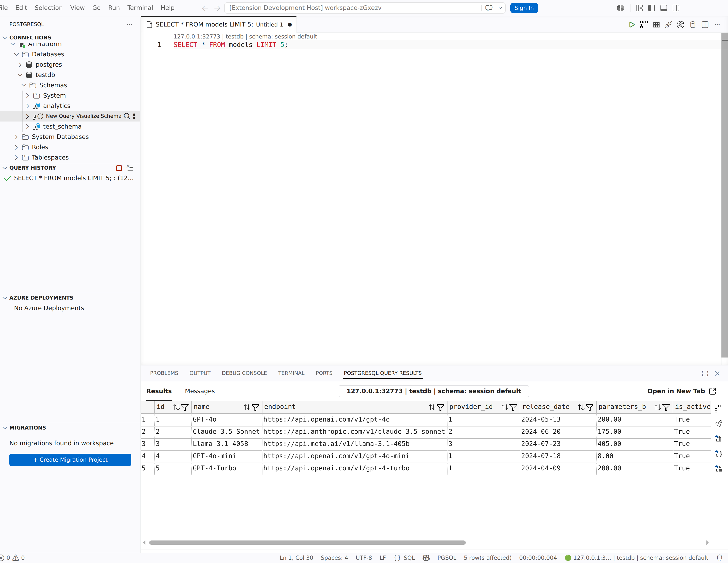Sort the name column
Screen dimensions: 728x563
pyautogui.click(x=247, y=407)
